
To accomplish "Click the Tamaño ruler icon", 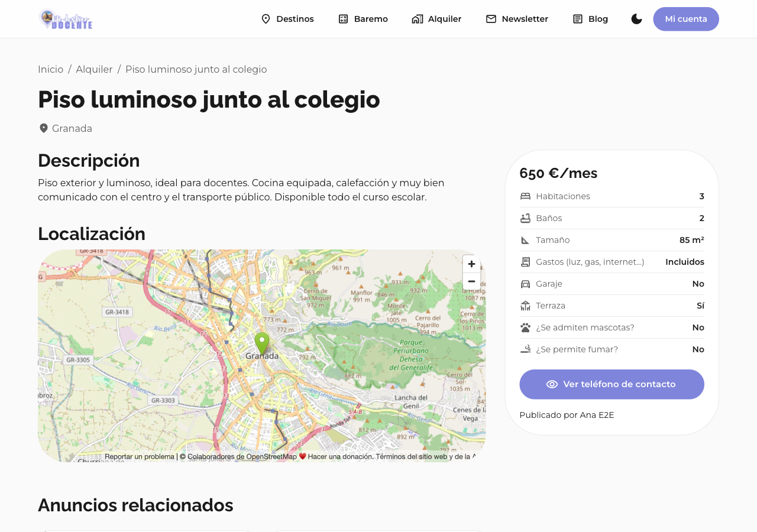I will click(525, 240).
